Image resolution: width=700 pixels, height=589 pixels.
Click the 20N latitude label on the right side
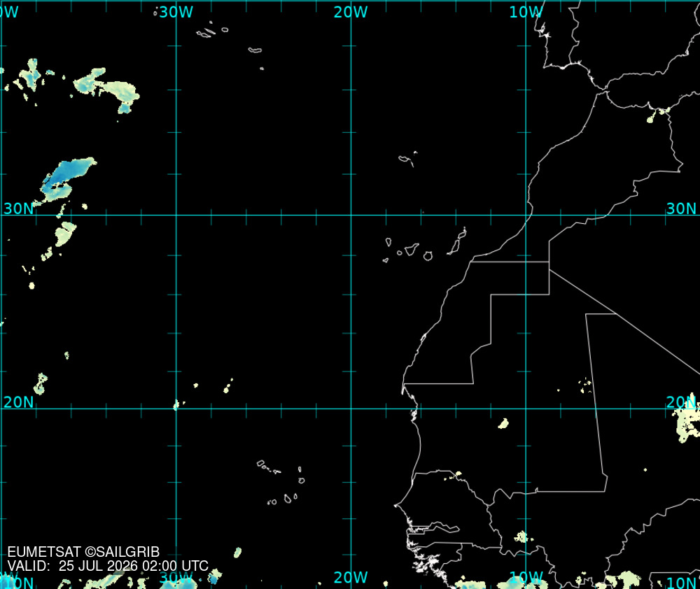click(681, 402)
